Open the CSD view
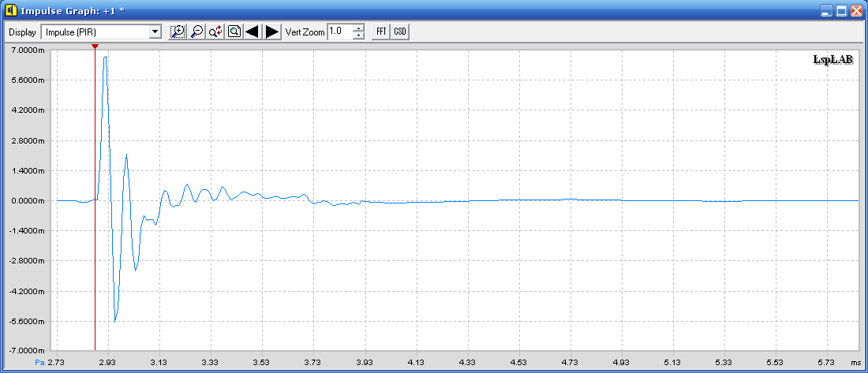 point(400,32)
